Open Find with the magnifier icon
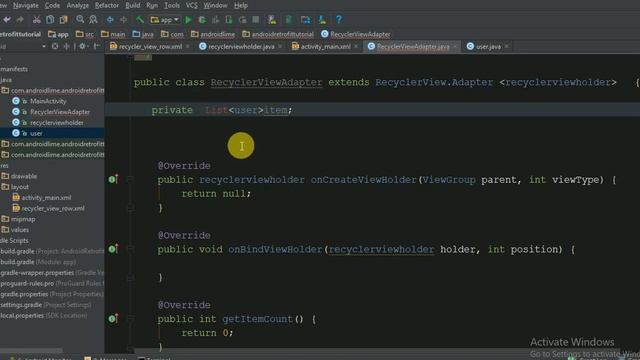Viewport: 640px width, 360px height. [x=80, y=20]
